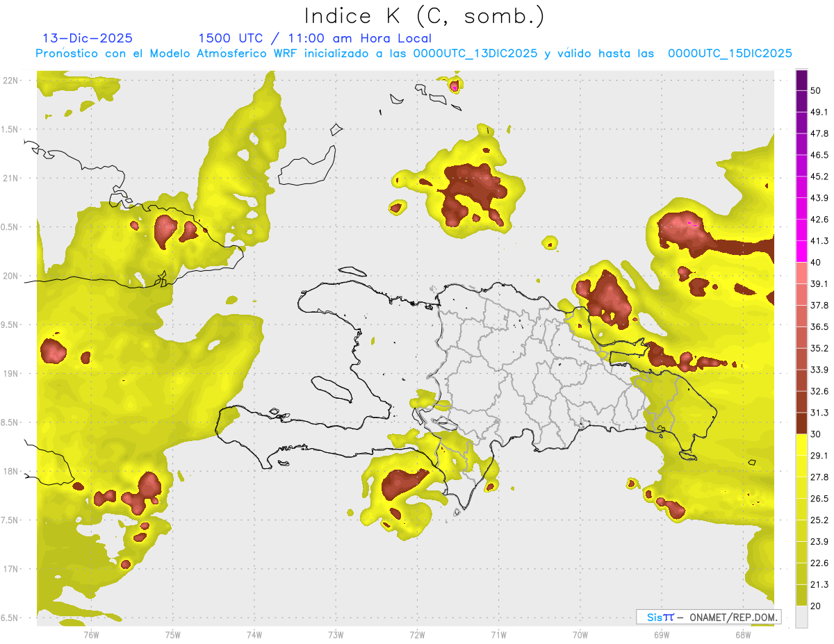Pick the bright yellow colorbar swatch between 29.1 and 30
The height and width of the screenshot is (644, 834).
click(802, 445)
